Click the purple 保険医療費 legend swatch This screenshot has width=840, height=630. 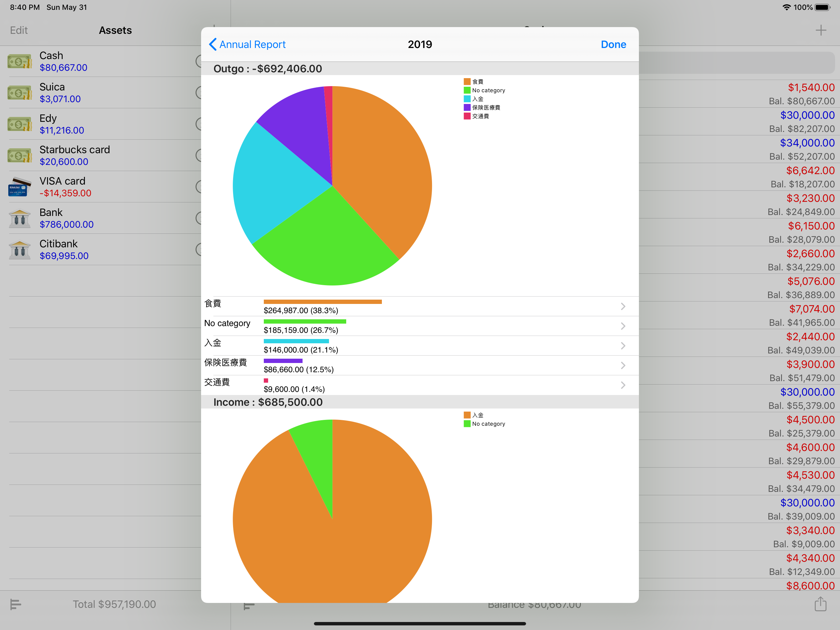click(467, 108)
